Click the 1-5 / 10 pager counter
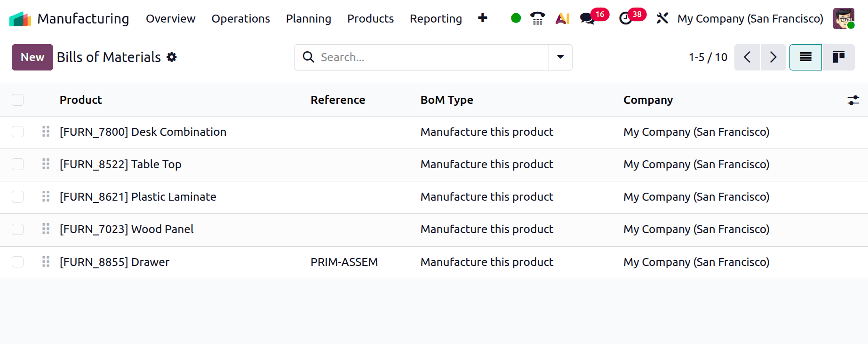 coord(708,57)
